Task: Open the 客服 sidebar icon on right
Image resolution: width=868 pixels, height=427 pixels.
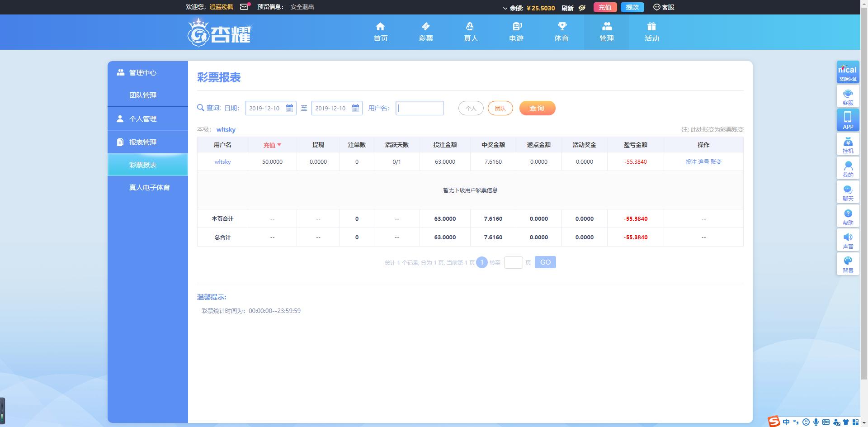Action: pyautogui.click(x=848, y=96)
